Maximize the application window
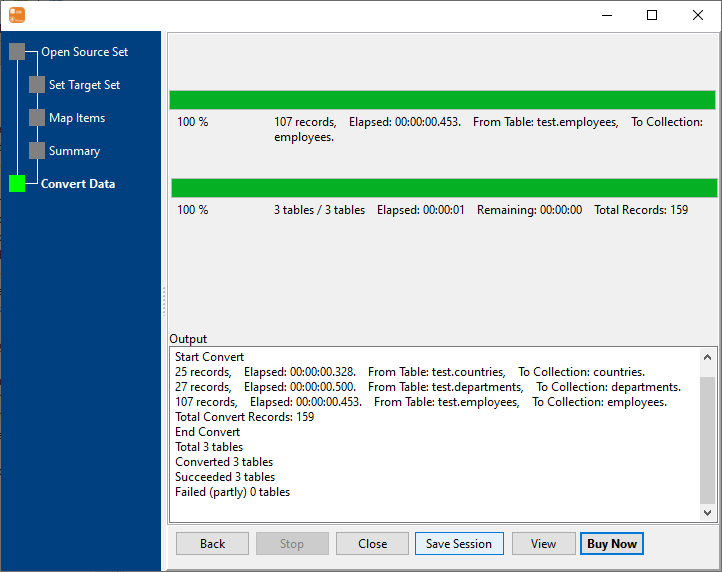This screenshot has height=572, width=722. pos(652,15)
